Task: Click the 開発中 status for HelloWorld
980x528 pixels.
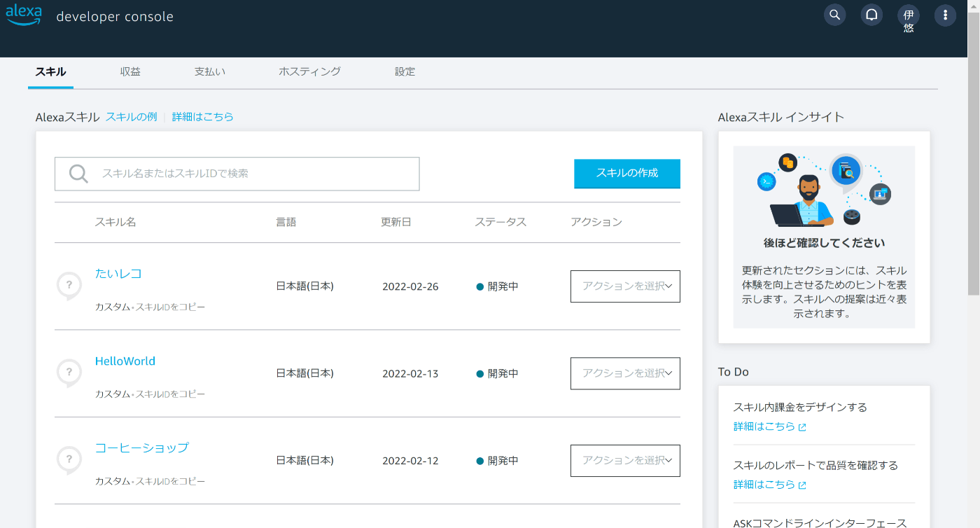Action: (498, 374)
